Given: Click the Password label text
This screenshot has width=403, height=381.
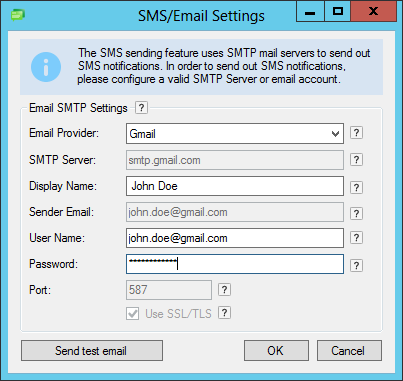Looking at the screenshot, I should pos(53,264).
